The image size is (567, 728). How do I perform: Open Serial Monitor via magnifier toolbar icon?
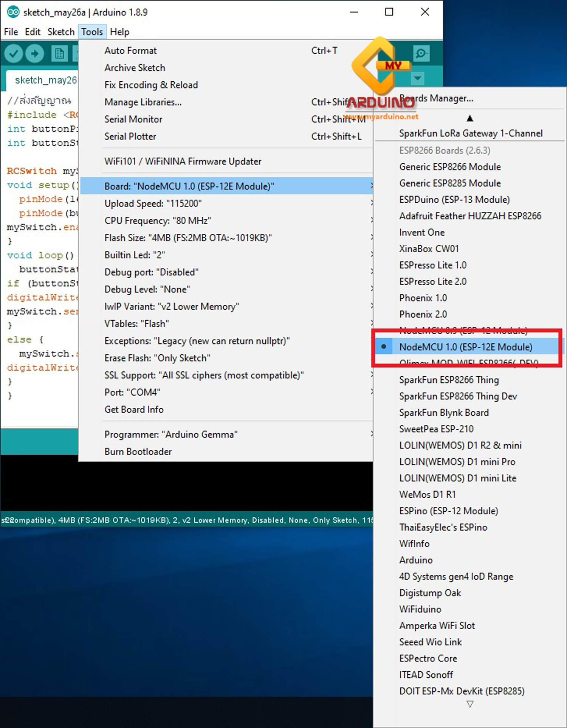pos(421,54)
